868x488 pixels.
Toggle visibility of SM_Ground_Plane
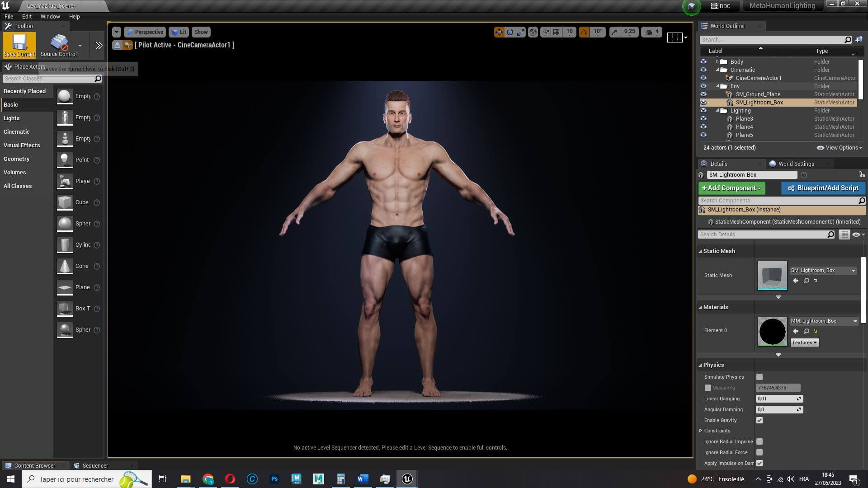pos(703,94)
